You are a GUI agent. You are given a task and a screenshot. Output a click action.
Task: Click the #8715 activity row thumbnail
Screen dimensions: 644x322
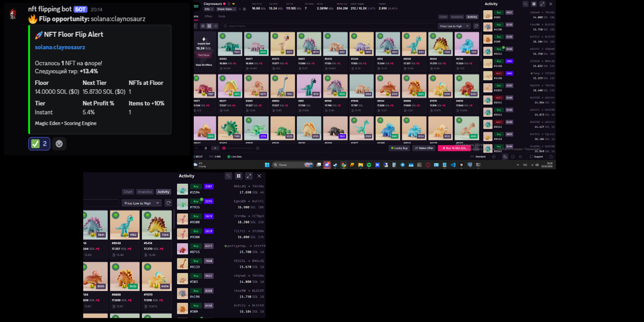click(x=182, y=249)
